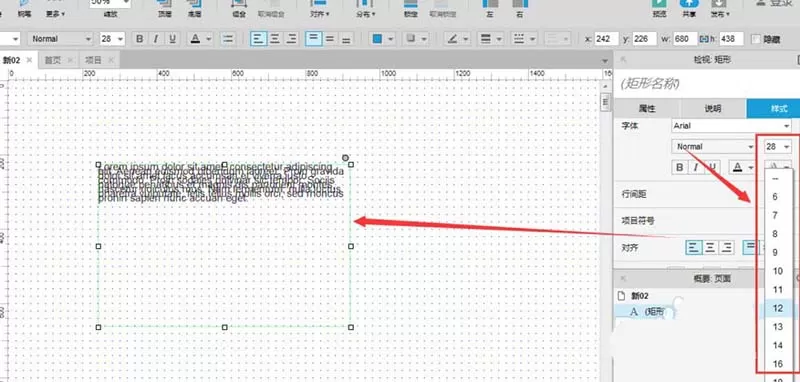Image resolution: width=800 pixels, height=382 pixels.
Task: Switch to 新02 page tab
Action: [11, 60]
